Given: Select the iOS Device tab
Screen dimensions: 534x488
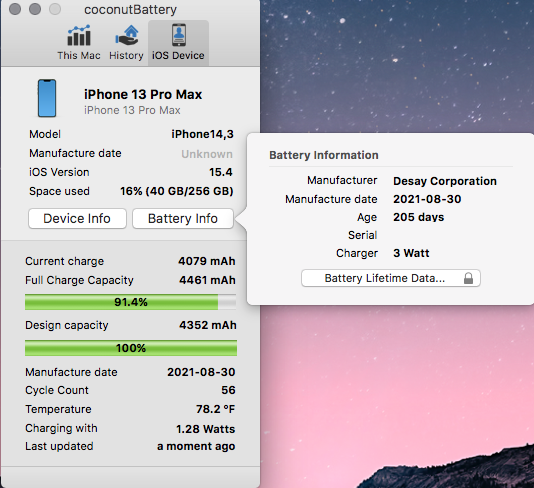Looking at the screenshot, I should point(178,43).
